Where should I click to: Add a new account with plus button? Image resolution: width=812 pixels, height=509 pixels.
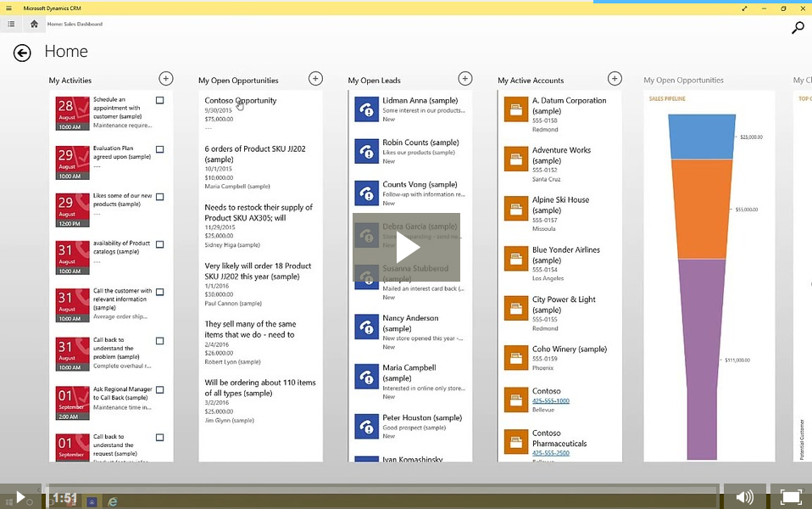tap(615, 78)
